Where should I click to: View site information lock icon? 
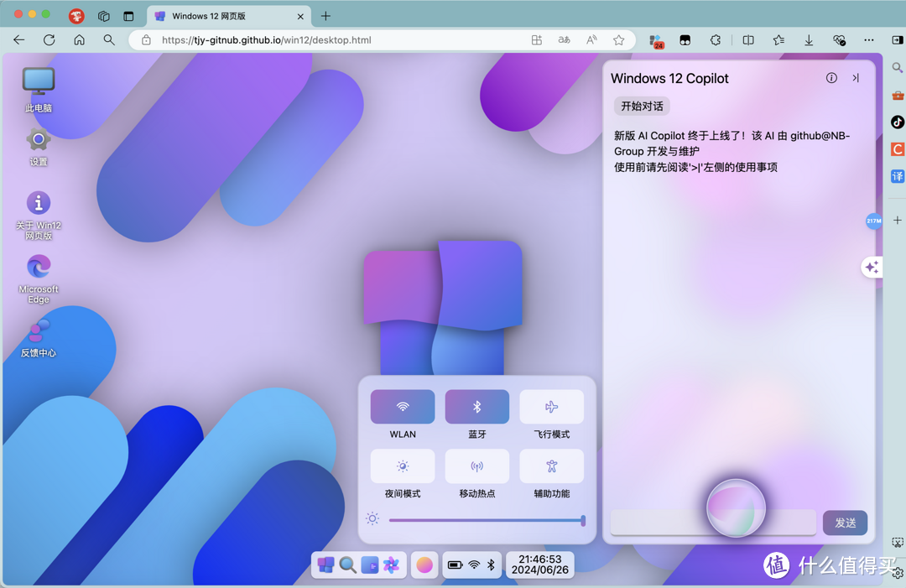[x=146, y=40]
